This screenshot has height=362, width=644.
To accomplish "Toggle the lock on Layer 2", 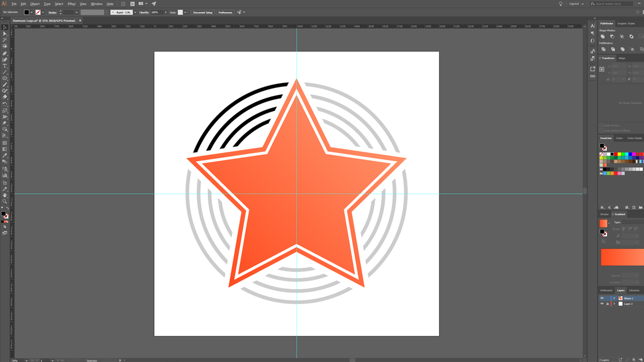I will click(x=608, y=304).
